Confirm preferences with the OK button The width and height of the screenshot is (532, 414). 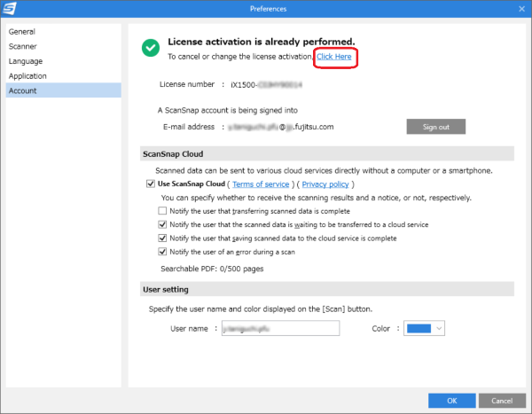[452, 401]
